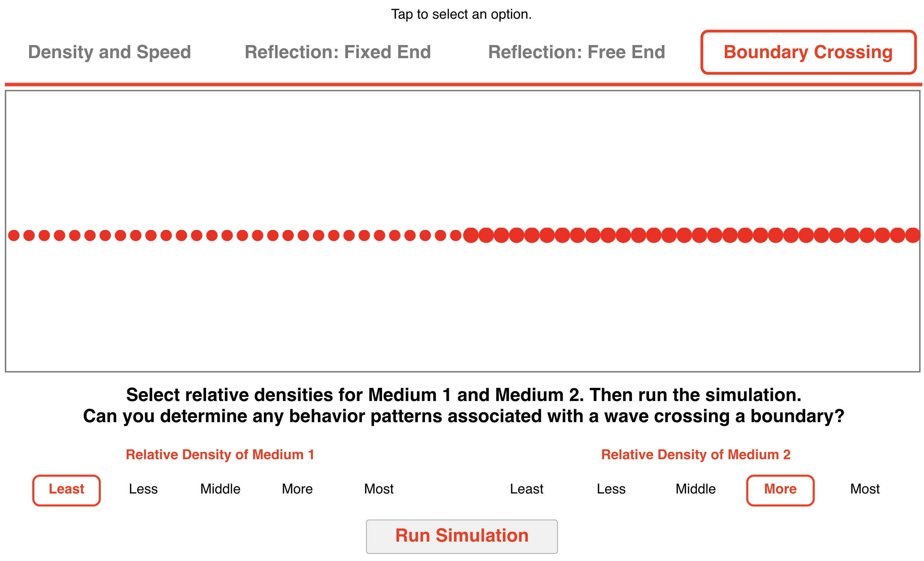Pick Middle density for Medium 1
924x561 pixels.
220,489
